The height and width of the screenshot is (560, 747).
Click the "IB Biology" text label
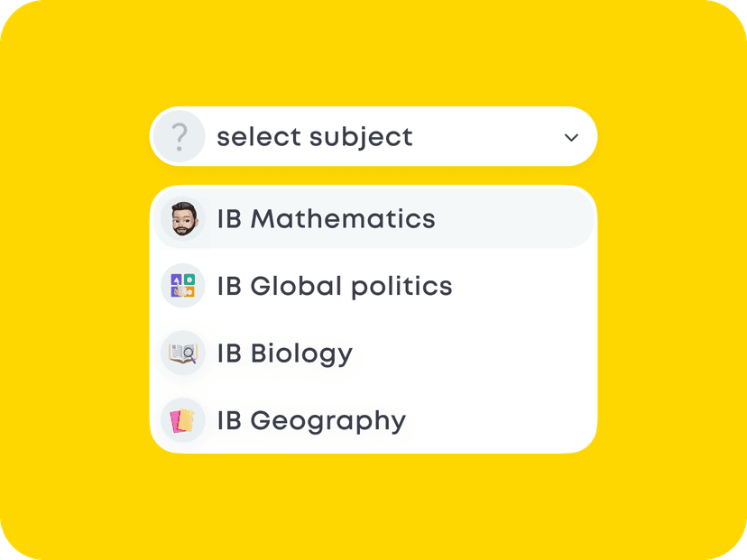pos(284,353)
